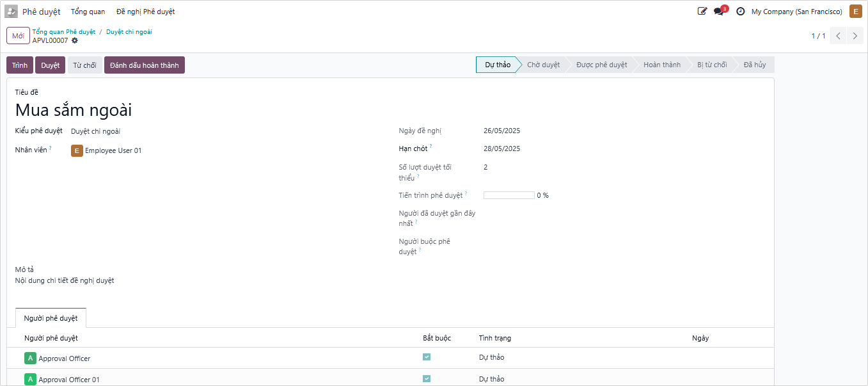Click the Đánh dấu hoàn thành button

tap(144, 65)
